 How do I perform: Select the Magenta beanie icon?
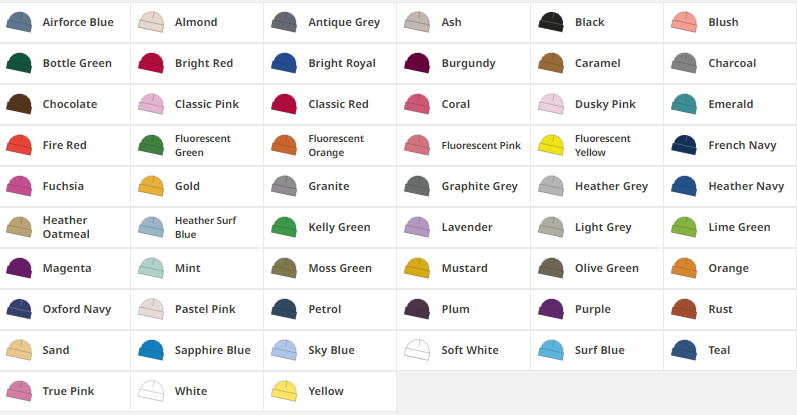click(x=19, y=269)
